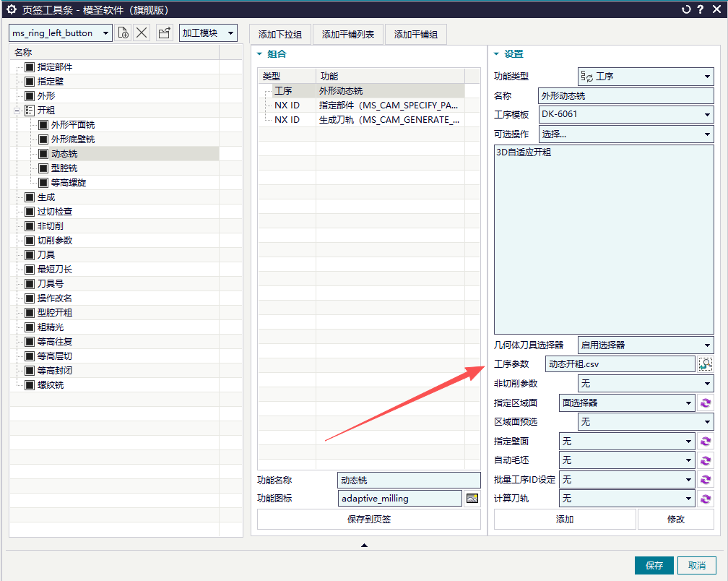Click refresh icon beside 自动毛坯
728x581 pixels.
[x=705, y=460]
